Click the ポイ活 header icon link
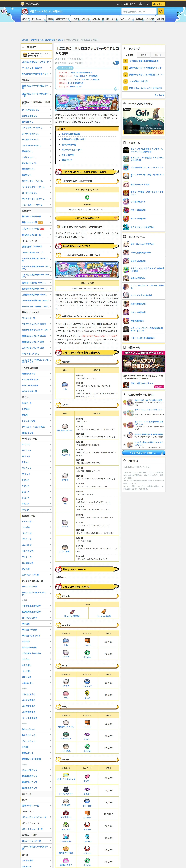The image size is (186, 868). point(144,4)
